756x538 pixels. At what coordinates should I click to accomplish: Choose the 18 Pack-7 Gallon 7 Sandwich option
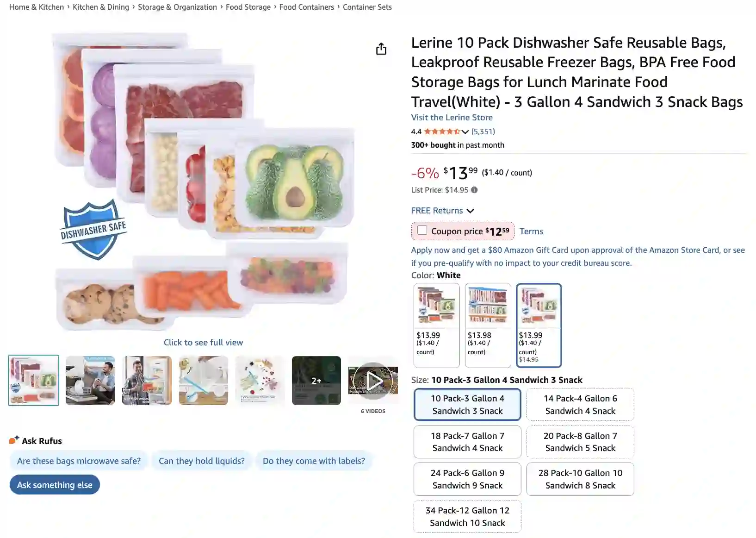point(467,442)
